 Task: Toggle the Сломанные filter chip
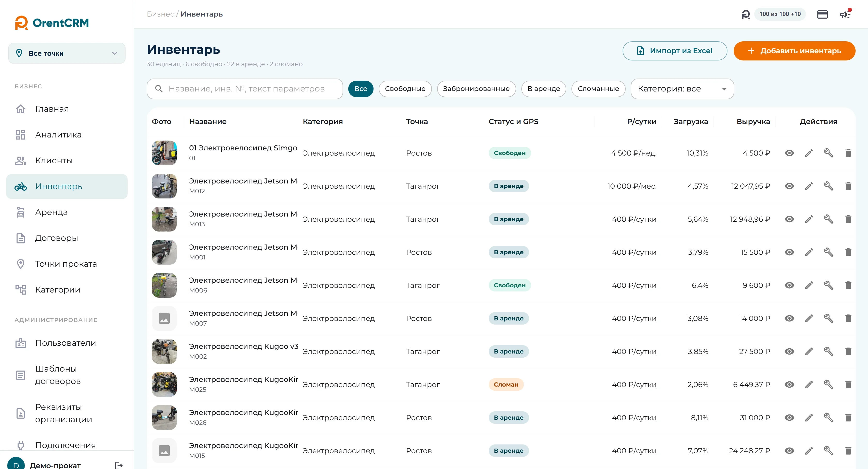tap(598, 89)
